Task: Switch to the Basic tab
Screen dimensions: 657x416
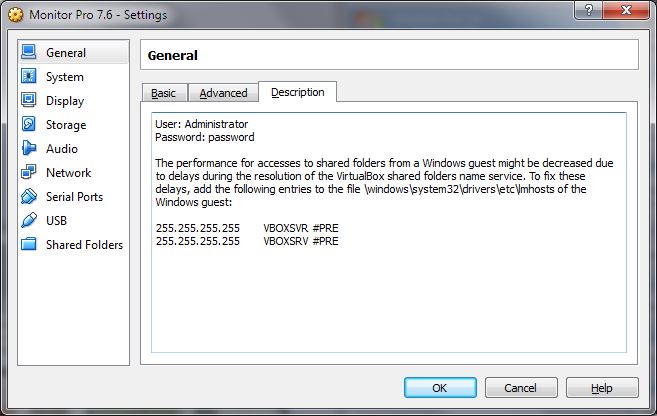Action: pos(163,93)
